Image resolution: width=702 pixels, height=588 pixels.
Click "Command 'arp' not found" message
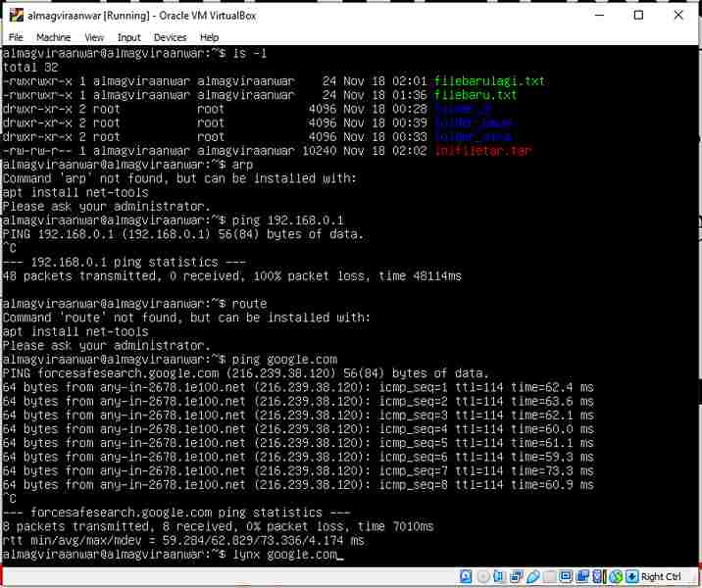179,178
